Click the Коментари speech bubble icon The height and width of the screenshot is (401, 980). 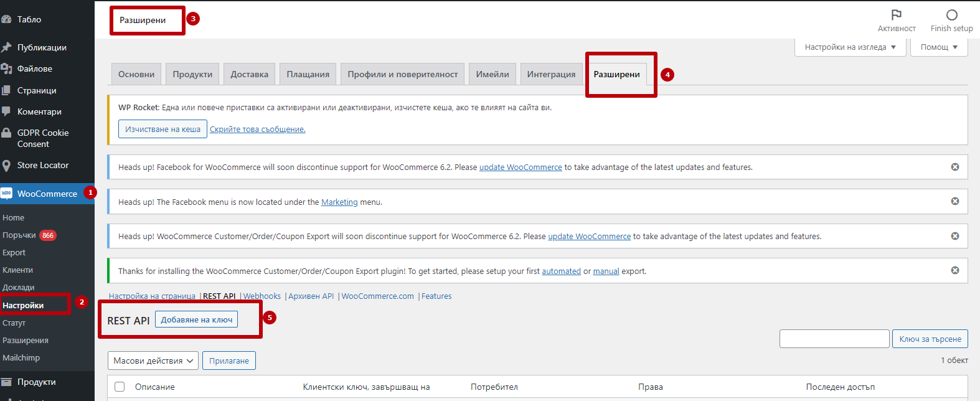point(6,111)
